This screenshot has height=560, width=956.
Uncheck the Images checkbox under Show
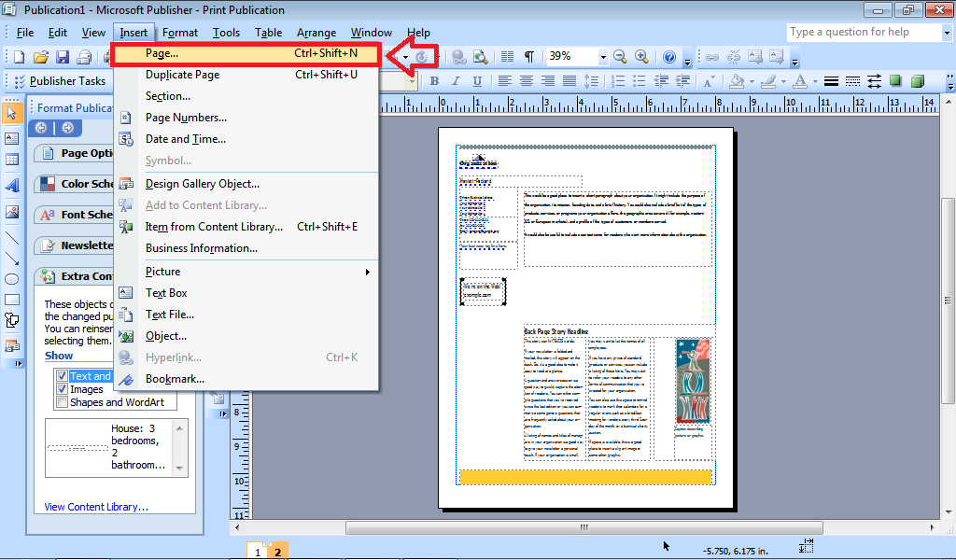pos(63,389)
